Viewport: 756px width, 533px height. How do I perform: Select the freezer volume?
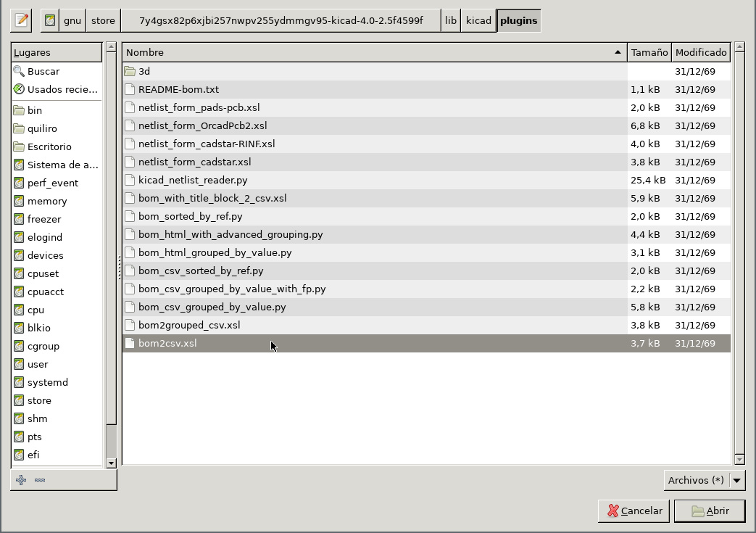(x=57, y=220)
